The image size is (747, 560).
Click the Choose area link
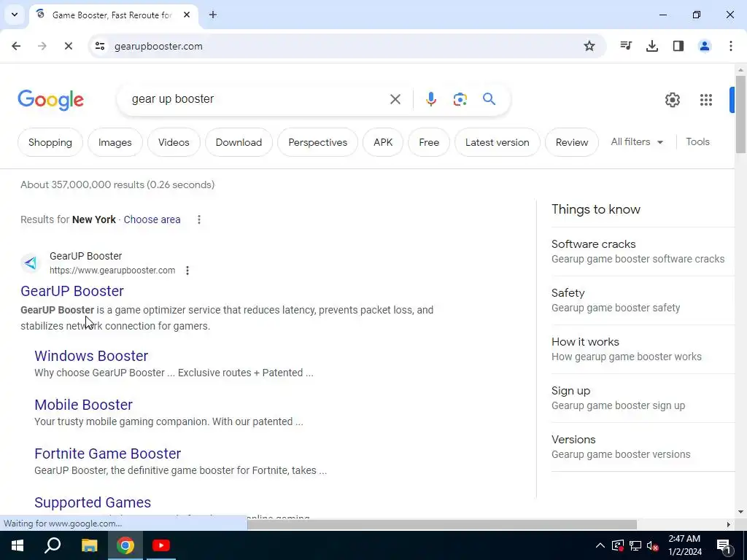point(152,219)
